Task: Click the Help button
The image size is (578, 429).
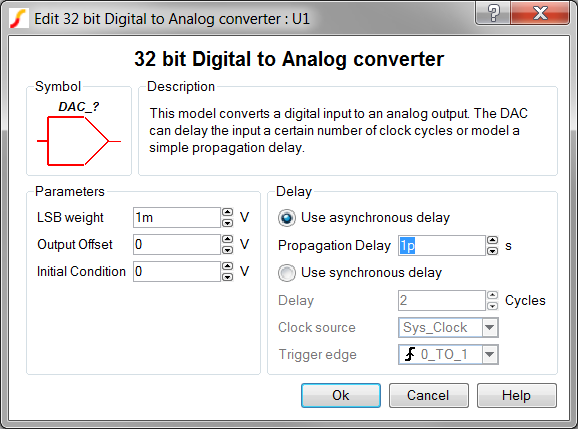Action: pyautogui.click(x=517, y=395)
